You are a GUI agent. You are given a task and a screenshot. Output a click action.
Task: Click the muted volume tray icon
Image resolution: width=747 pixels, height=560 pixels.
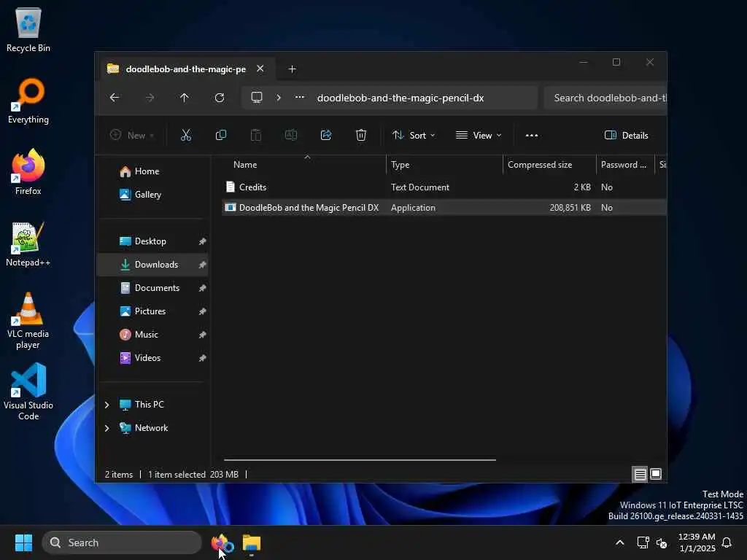point(661,542)
